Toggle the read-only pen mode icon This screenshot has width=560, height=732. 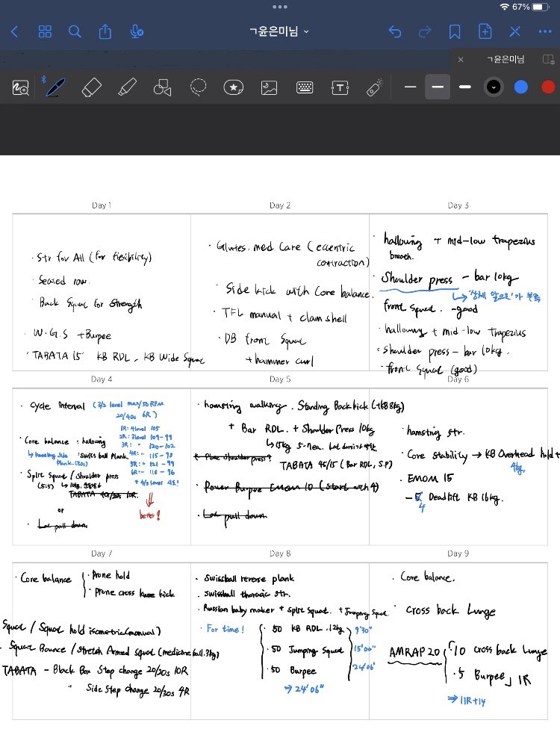(x=514, y=31)
